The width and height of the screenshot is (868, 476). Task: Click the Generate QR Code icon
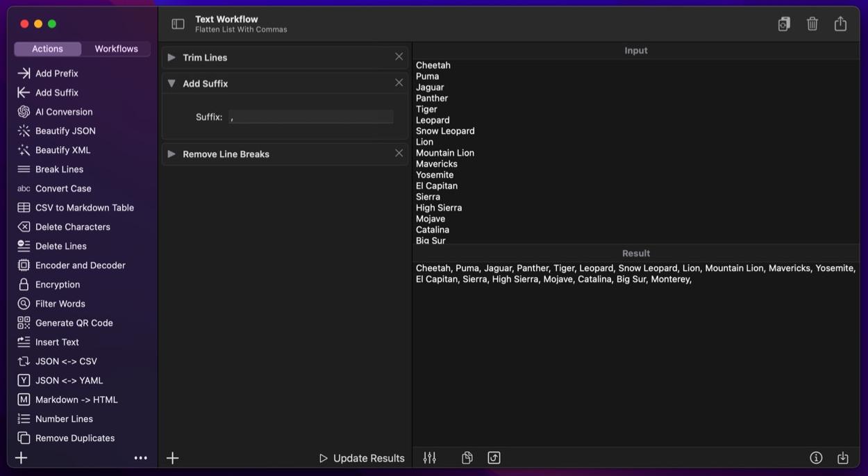click(24, 322)
